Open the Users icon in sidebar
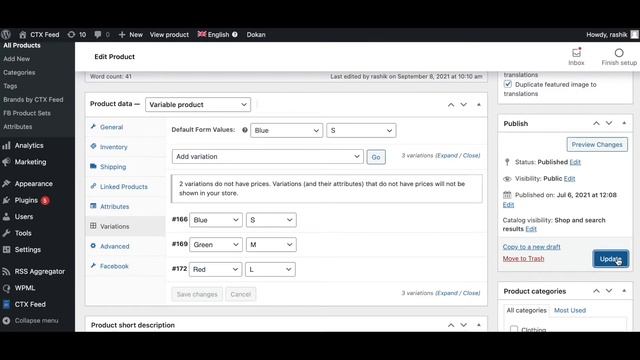The width and height of the screenshot is (640, 360). tap(6, 217)
